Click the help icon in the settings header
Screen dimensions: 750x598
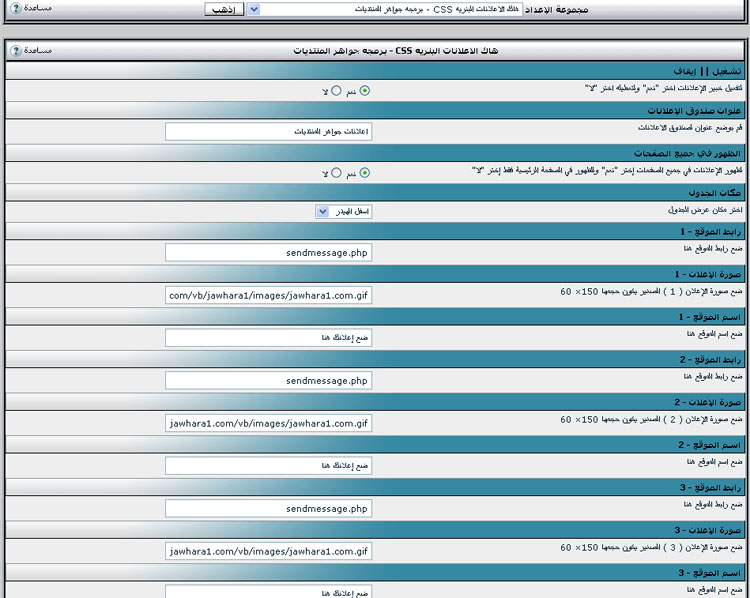pyautogui.click(x=16, y=49)
